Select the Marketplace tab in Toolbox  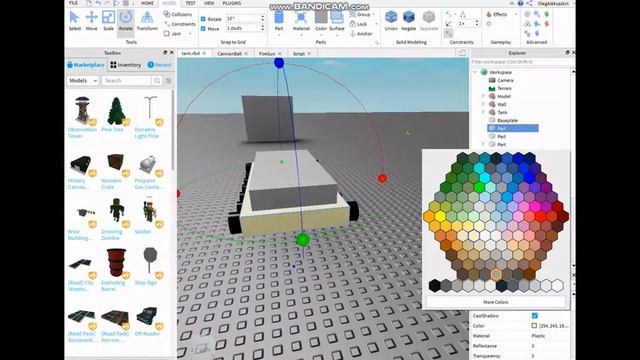(x=86, y=65)
